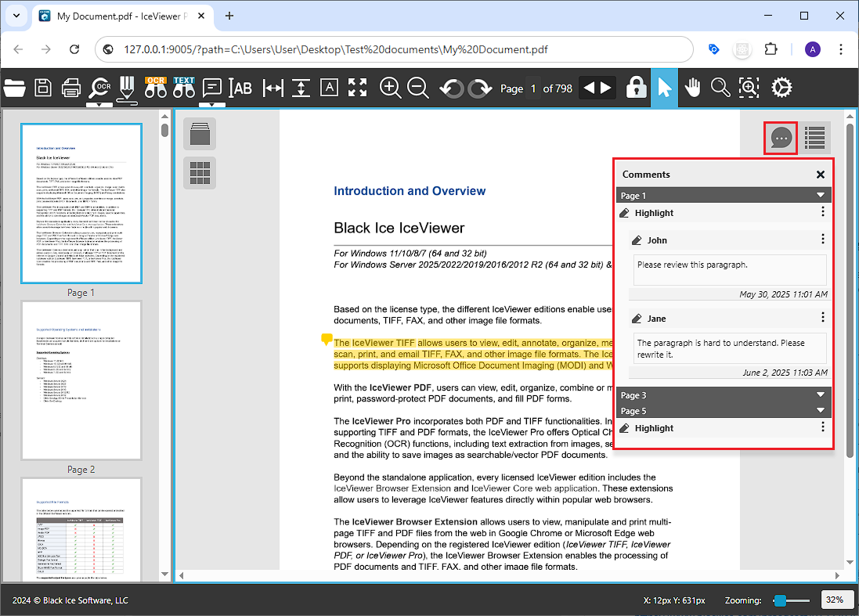Activate the arrow selection pointer tool
Viewport: 859px width, 616px height.
[x=665, y=88]
